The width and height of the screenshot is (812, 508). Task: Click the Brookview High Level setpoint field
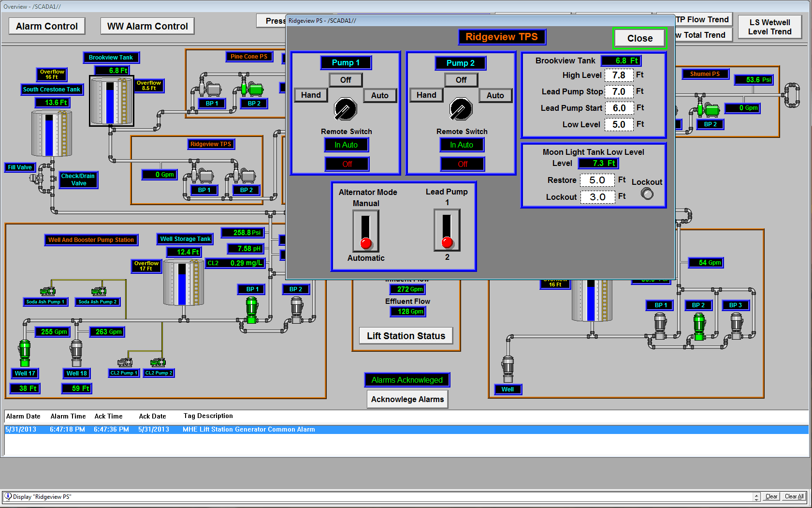pos(619,75)
